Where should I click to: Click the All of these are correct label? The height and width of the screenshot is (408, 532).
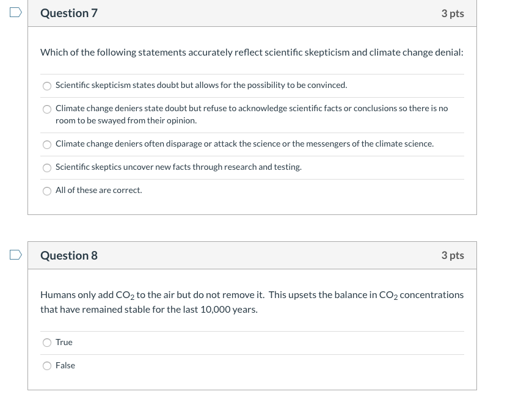click(x=98, y=190)
